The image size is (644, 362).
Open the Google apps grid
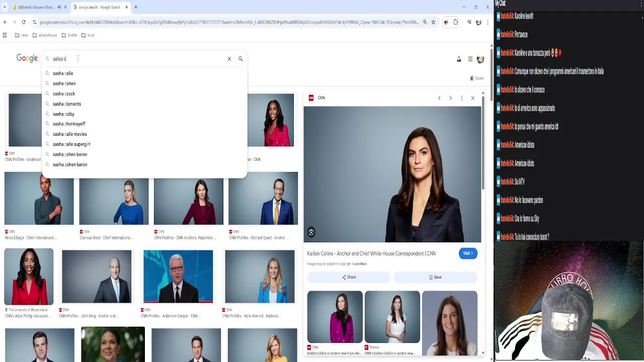point(470,59)
